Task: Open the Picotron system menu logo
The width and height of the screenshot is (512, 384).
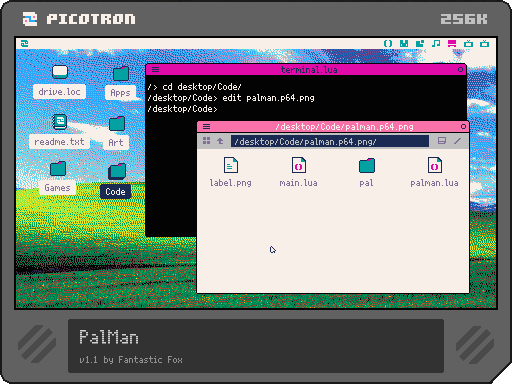Action: click(25, 43)
